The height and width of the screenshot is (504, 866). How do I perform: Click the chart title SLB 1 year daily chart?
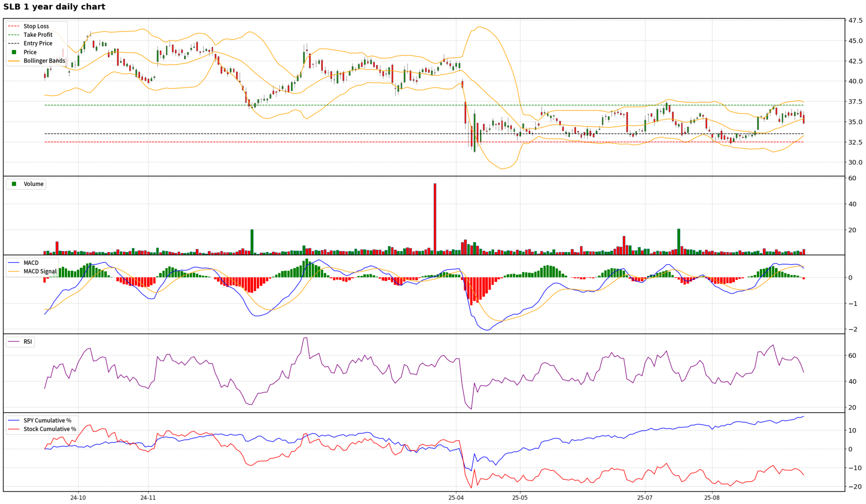54,7
